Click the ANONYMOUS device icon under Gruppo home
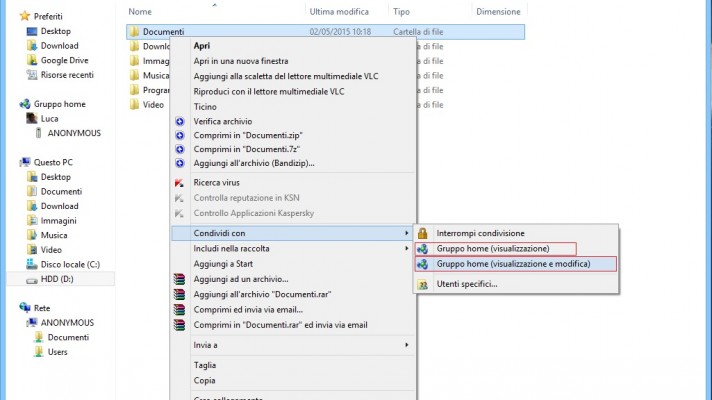Screen dimensions: 712x400 click(38, 133)
